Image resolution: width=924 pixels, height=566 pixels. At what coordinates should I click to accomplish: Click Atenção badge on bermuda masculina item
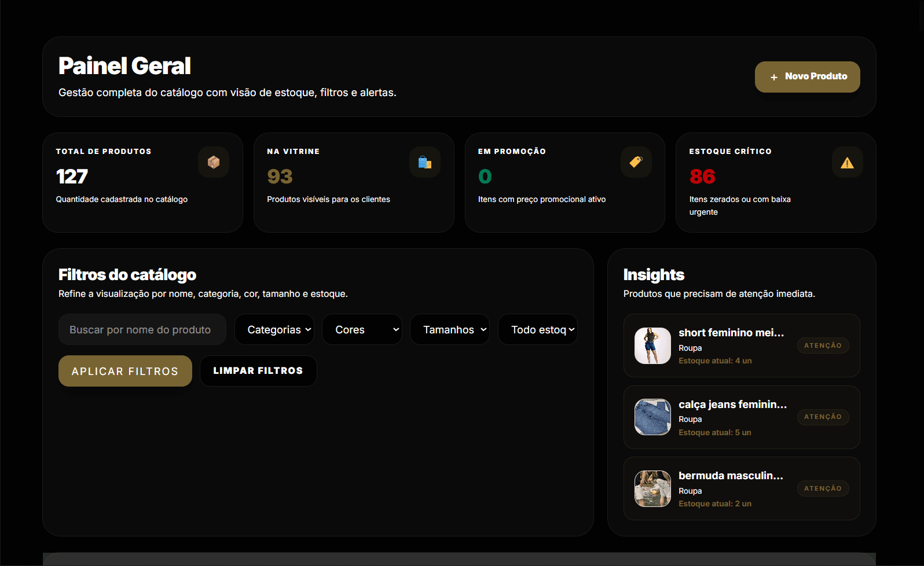823,488
